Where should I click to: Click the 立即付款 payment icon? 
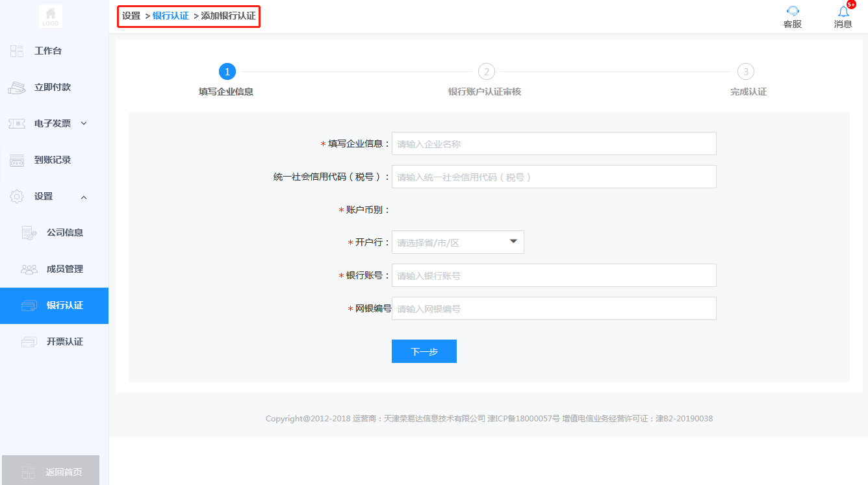click(17, 88)
